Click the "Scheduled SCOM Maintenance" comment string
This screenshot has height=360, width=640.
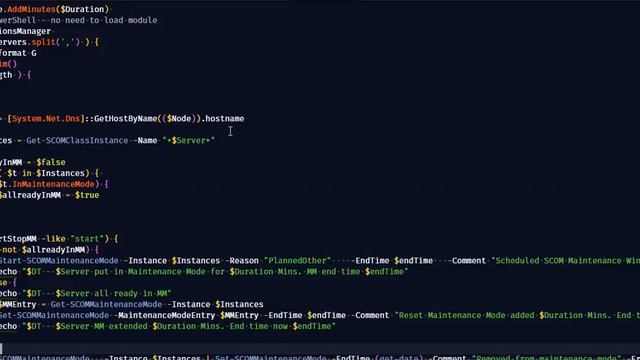click(565, 260)
